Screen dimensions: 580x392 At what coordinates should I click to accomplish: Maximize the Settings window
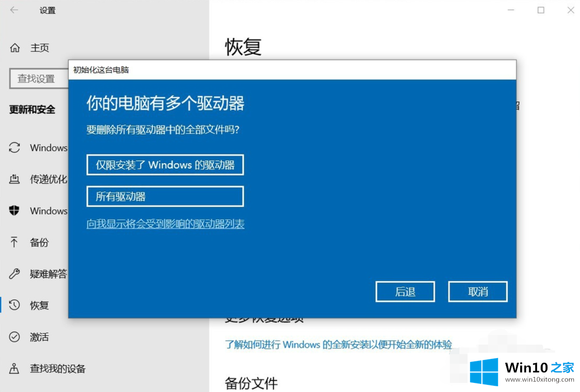pos(541,10)
